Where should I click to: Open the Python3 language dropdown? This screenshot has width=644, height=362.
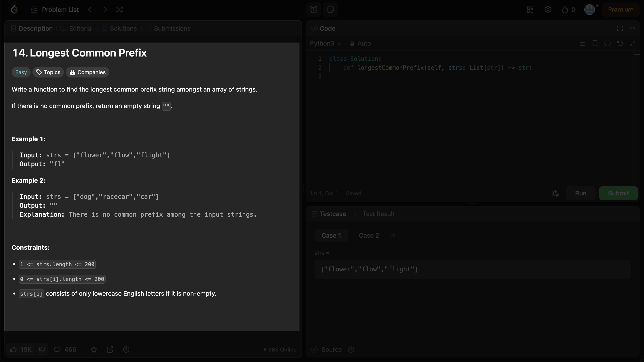tap(326, 44)
